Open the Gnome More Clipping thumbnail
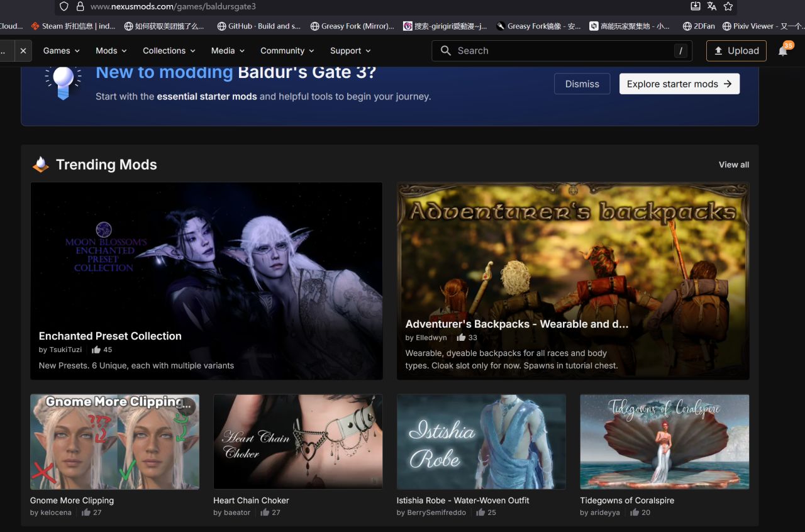 click(x=114, y=441)
